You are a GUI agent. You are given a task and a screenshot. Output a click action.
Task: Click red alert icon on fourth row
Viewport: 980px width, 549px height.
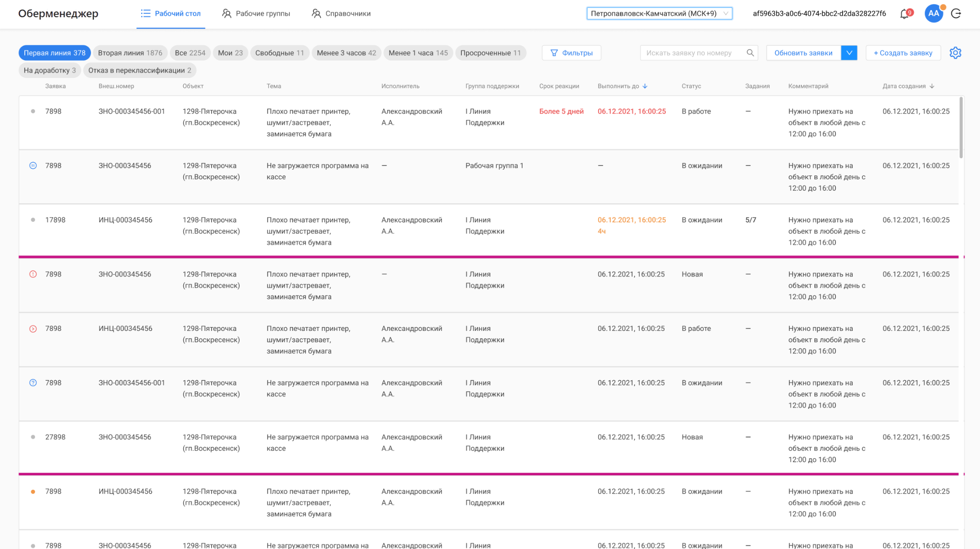[x=33, y=274]
